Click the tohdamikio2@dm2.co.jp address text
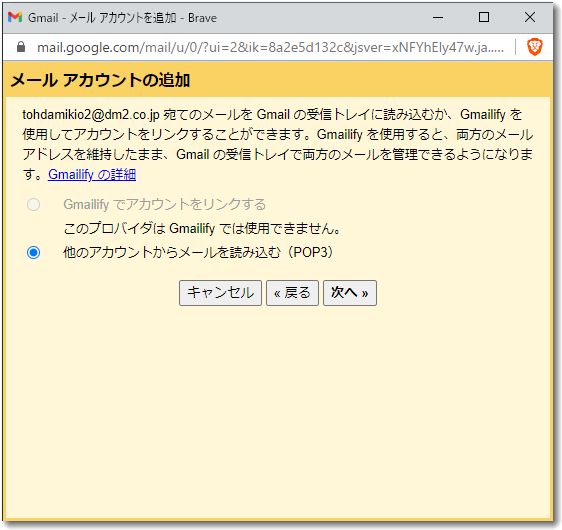 coord(91,115)
